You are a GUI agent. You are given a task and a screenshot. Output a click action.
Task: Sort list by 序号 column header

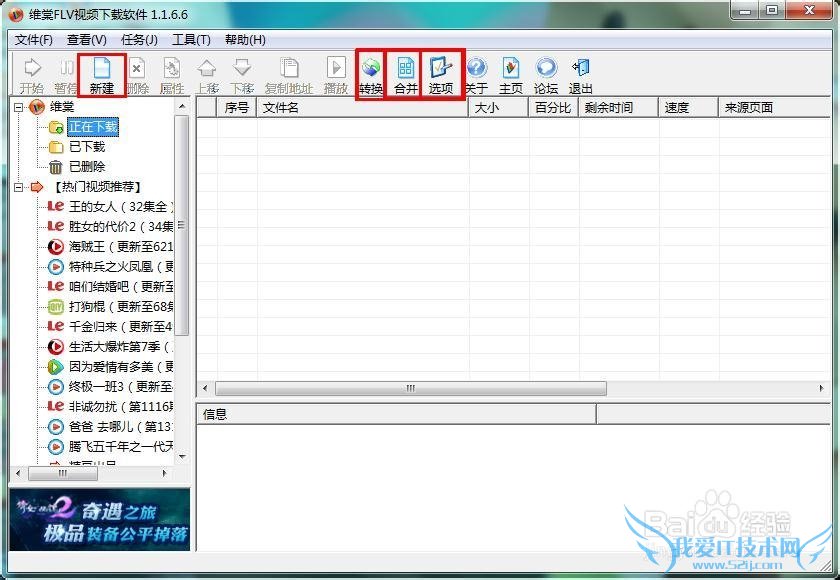[x=237, y=108]
